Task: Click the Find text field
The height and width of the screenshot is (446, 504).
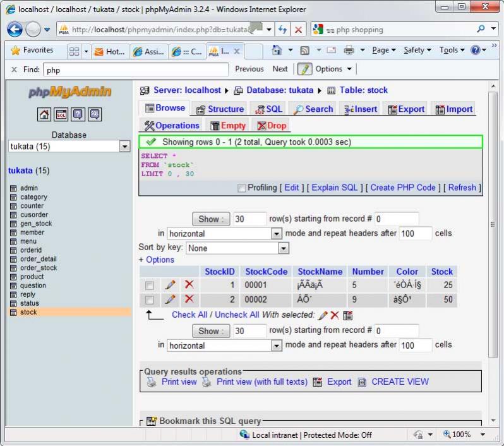Action: 136,69
